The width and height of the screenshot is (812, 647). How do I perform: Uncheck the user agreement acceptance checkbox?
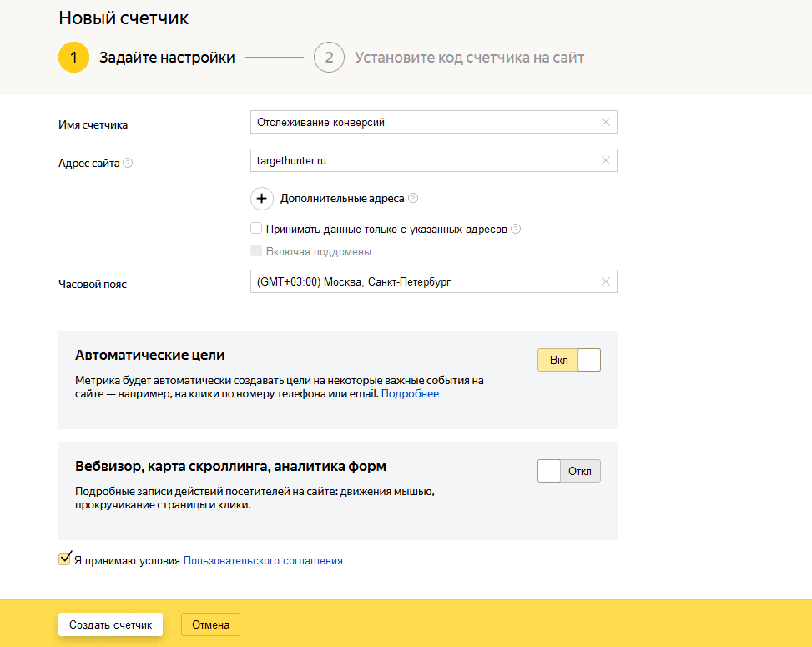(x=64, y=559)
